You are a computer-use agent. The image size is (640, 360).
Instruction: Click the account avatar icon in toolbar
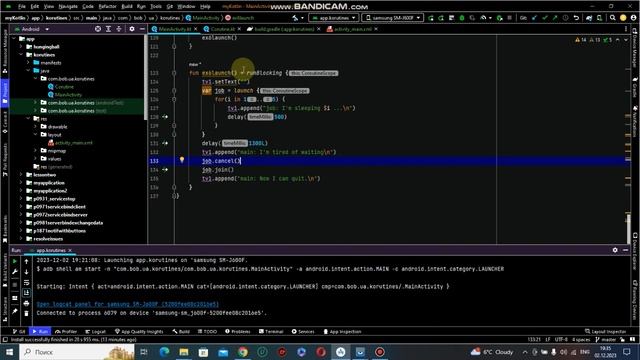[633, 18]
